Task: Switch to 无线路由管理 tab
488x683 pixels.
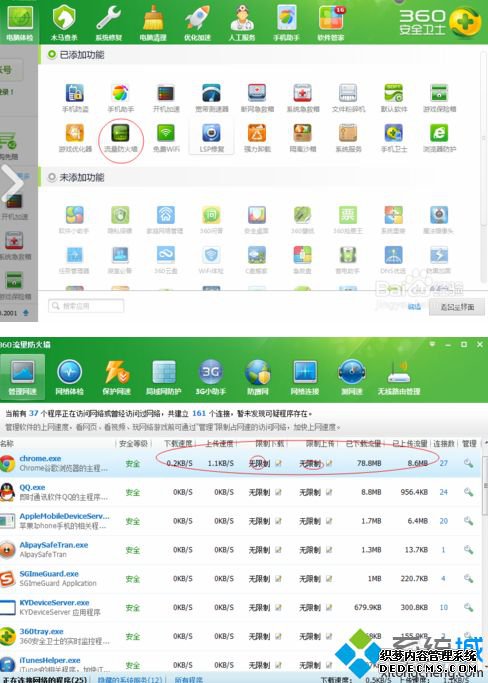Action: coord(399,377)
